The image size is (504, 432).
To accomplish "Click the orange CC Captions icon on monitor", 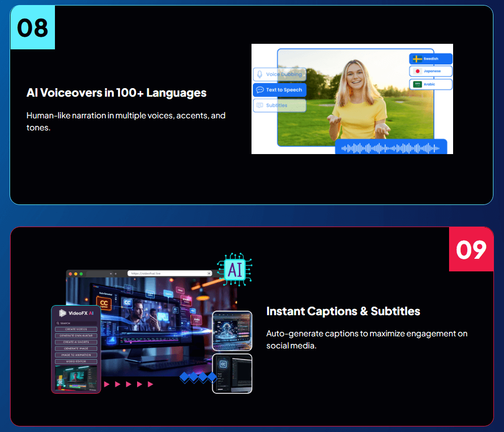I will coord(104,304).
